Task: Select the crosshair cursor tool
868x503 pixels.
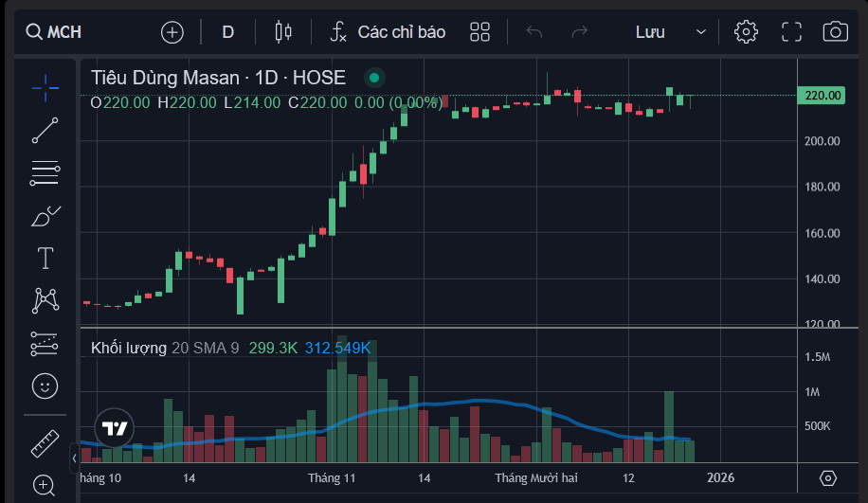Action: (45, 88)
